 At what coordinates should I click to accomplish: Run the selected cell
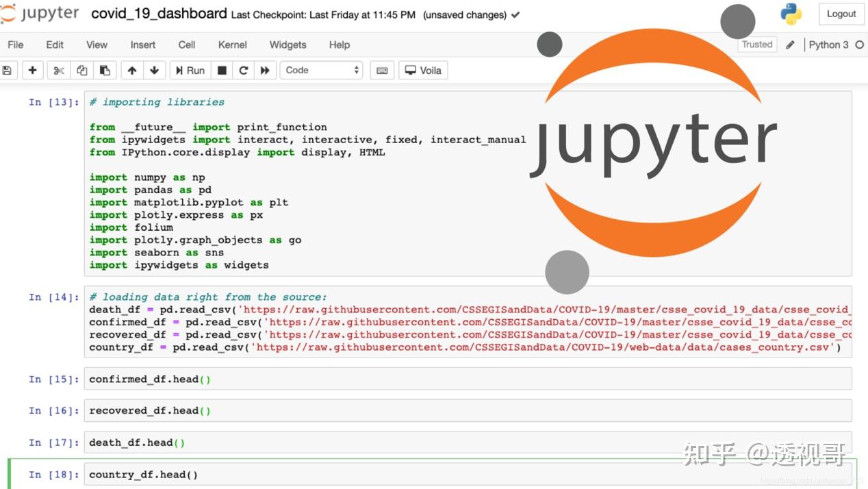[190, 70]
